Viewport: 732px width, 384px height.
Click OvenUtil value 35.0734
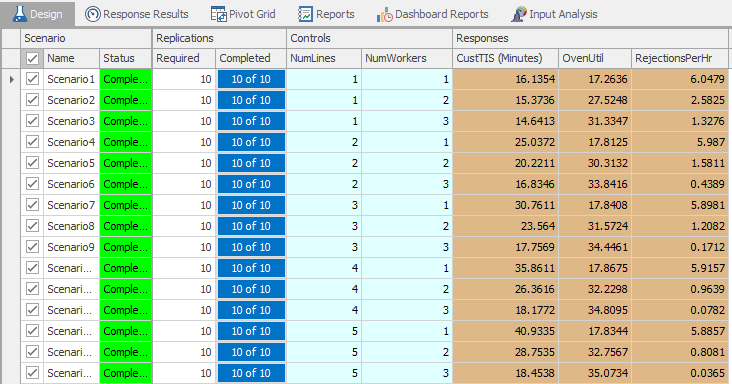click(595, 373)
